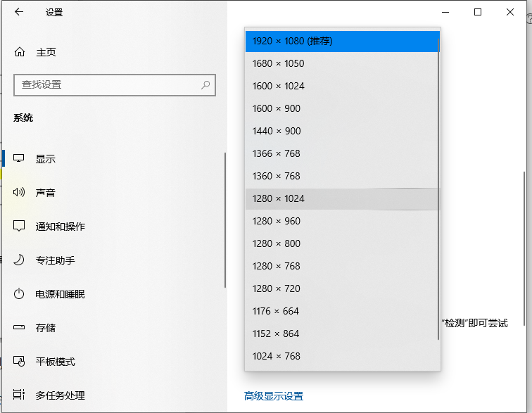Open Tablet mode (平板模式) icon
532x413 pixels.
[20, 362]
